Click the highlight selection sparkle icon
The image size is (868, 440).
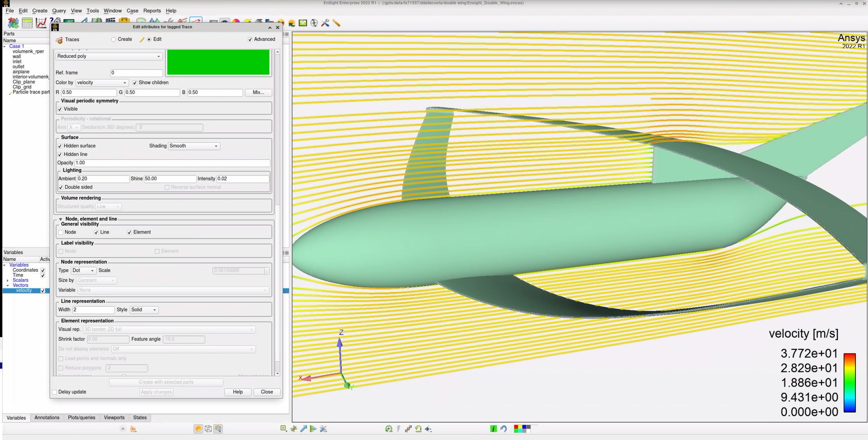218,429
